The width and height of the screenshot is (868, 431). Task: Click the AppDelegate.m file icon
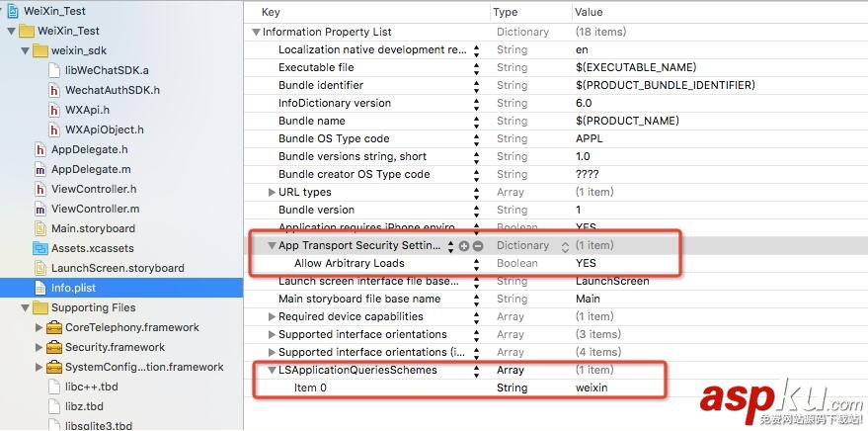40,169
